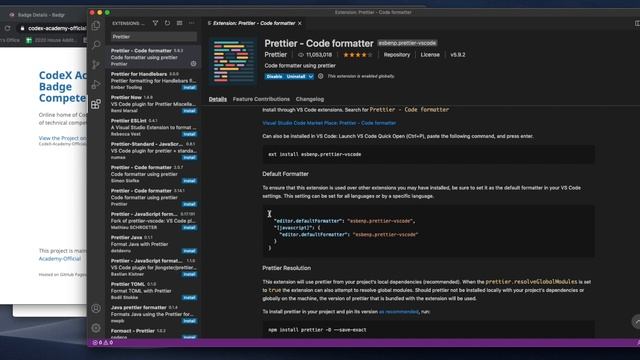This screenshot has height=360, width=640.
Task: Close the Extension: Prettier tab
Action: point(300,23)
